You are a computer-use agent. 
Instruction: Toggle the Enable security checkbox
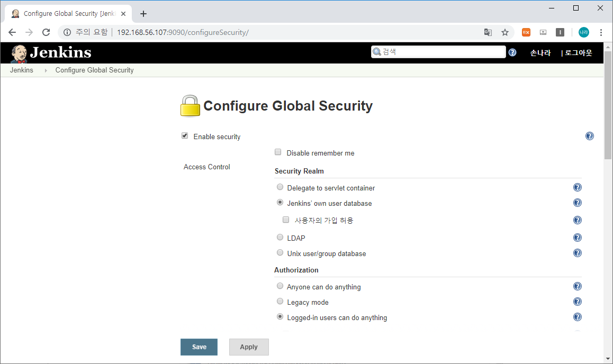click(185, 135)
